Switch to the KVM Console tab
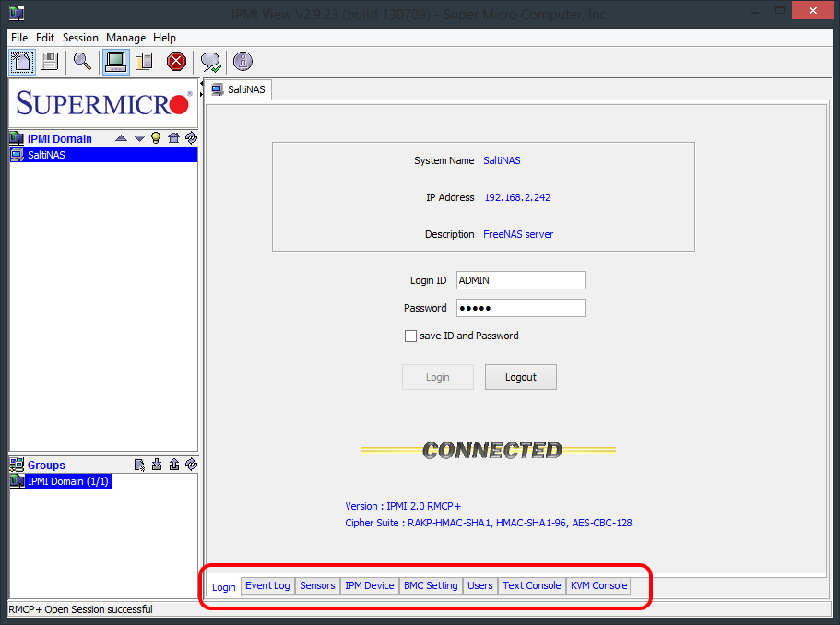 [599, 585]
